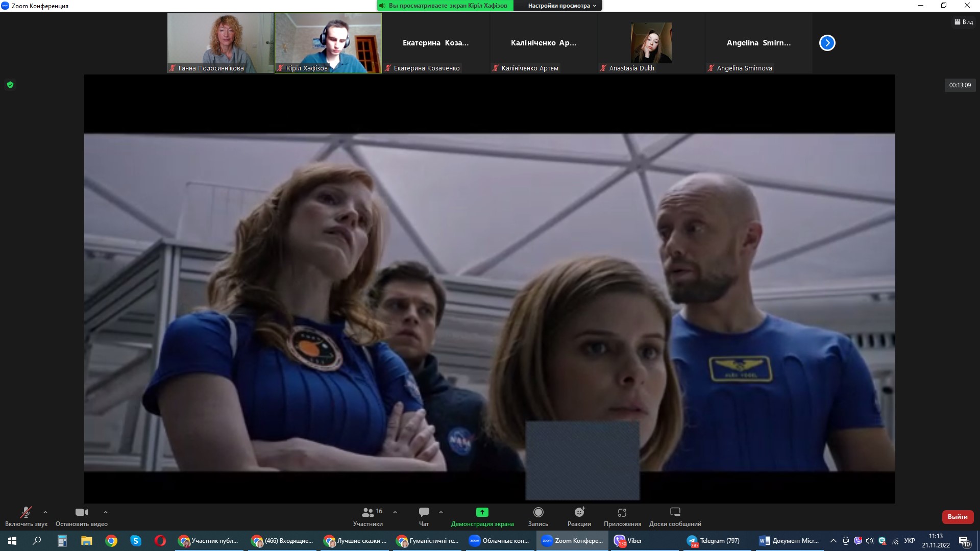Open the Реакции reactions menu
The image size is (980, 551).
579,512
